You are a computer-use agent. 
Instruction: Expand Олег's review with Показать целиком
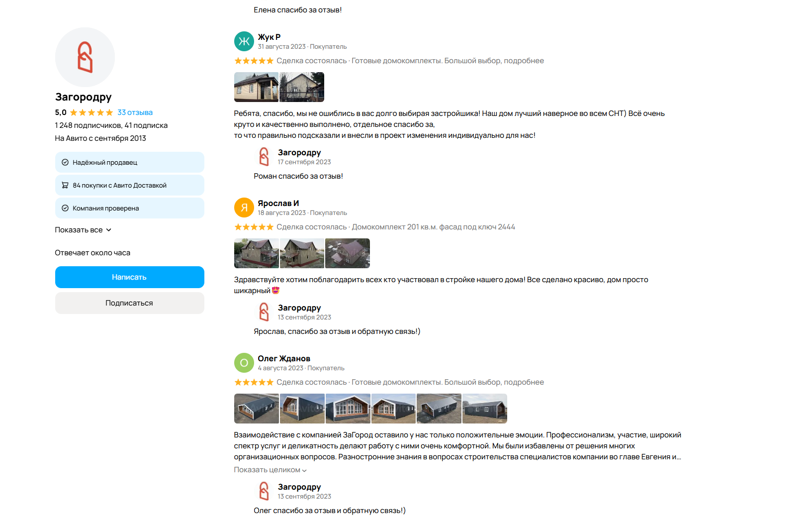pyautogui.click(x=270, y=470)
